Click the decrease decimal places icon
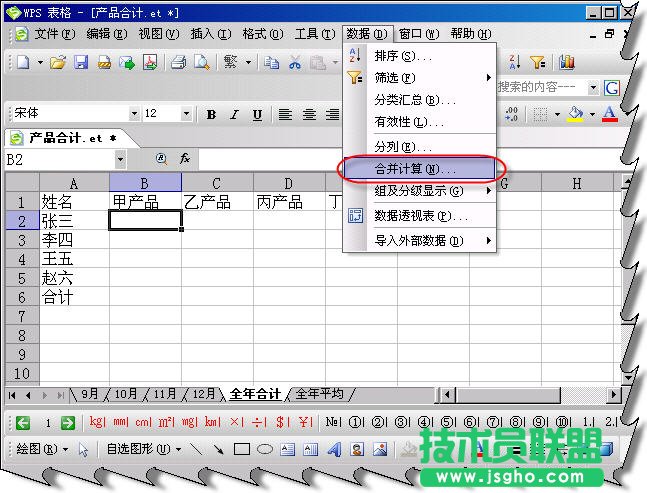This screenshot has width=647, height=493. 511,114
